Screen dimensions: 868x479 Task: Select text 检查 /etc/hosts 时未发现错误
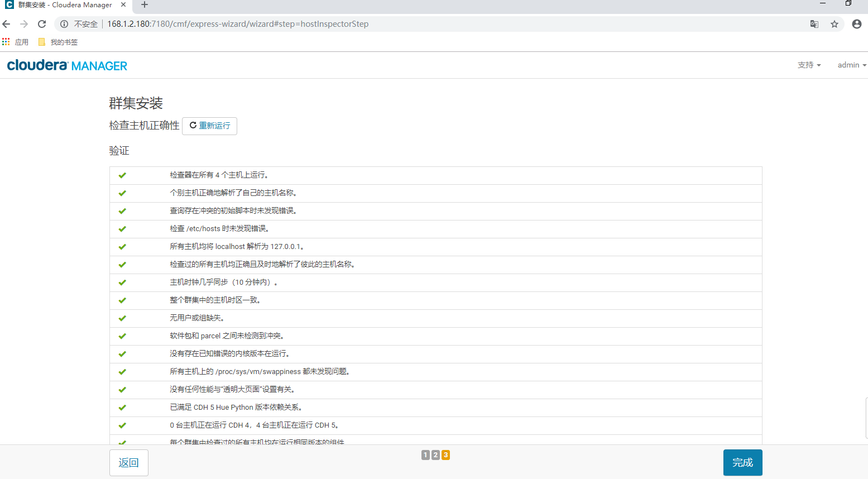pos(220,229)
